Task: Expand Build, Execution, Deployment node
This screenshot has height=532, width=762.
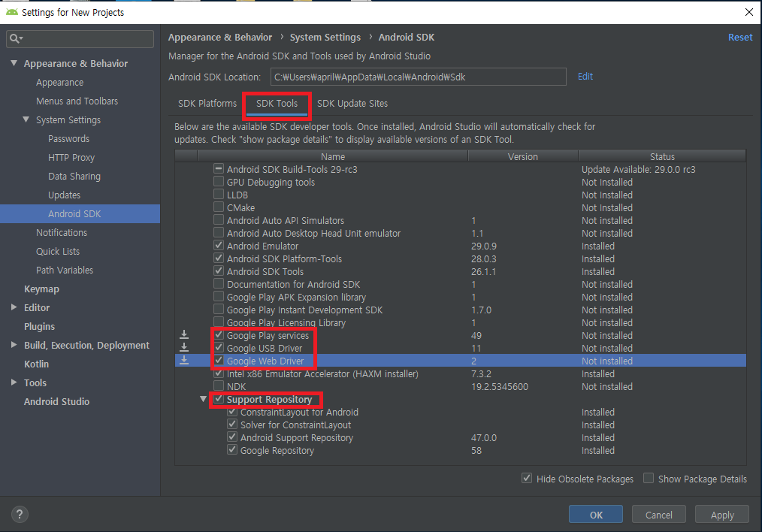Action: (x=14, y=344)
